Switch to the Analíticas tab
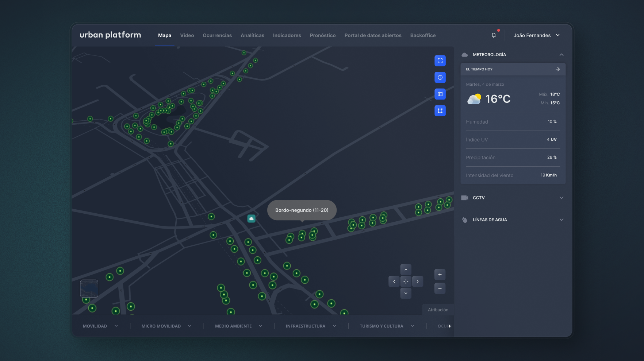644x361 pixels. tap(252, 35)
